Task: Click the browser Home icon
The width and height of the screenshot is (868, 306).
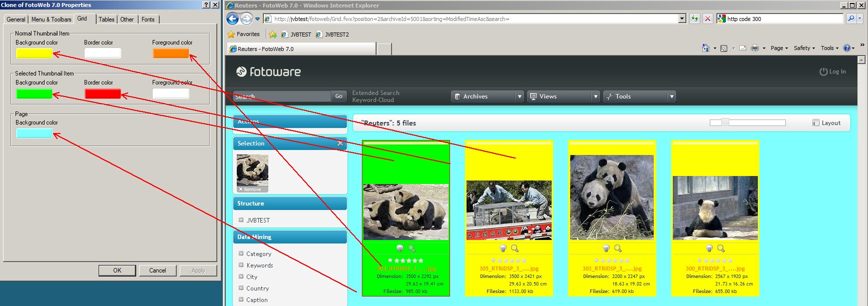Action: coord(706,48)
